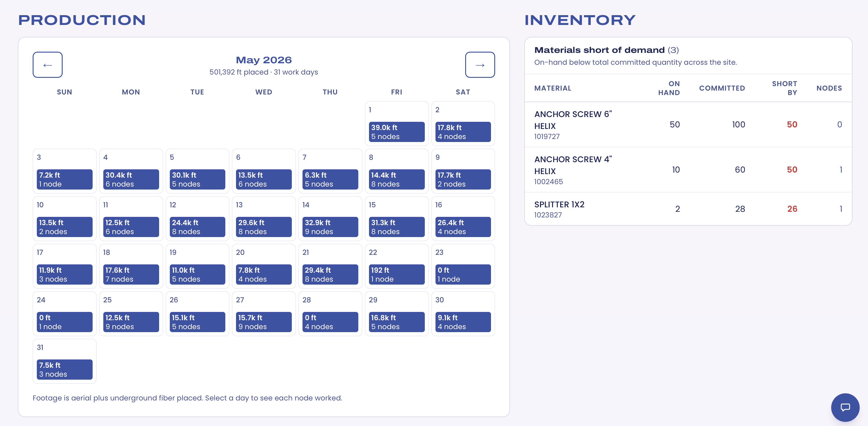Click material number 1002465
The width and height of the screenshot is (868, 426).
coord(549,182)
